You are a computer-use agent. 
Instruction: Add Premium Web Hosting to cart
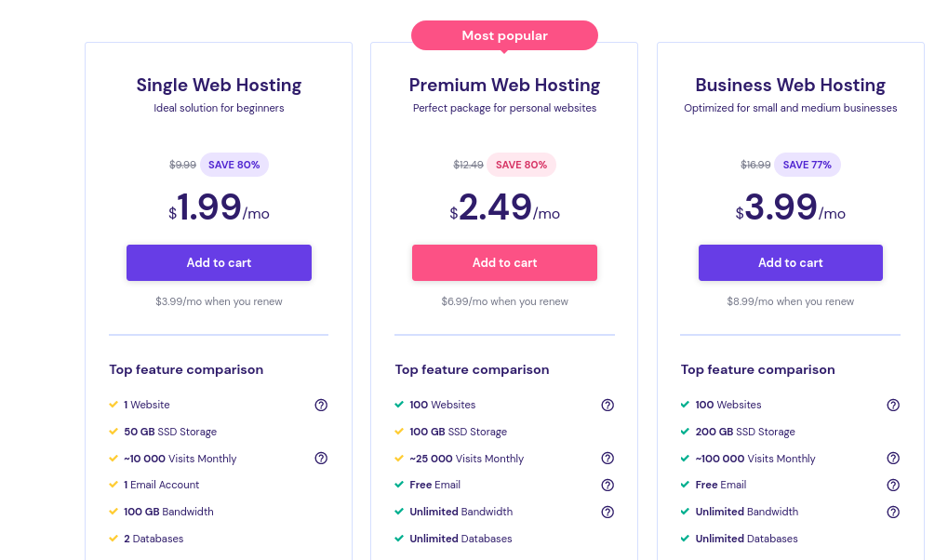504,262
